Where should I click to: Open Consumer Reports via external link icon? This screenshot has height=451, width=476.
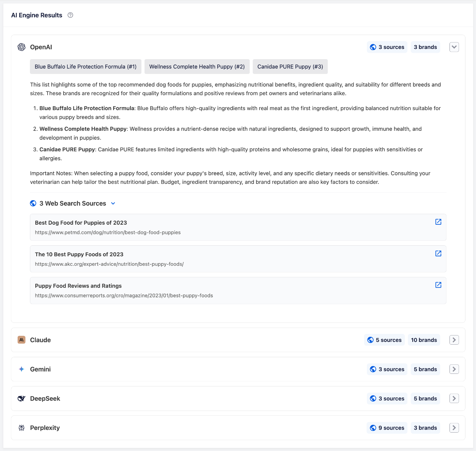(438, 285)
